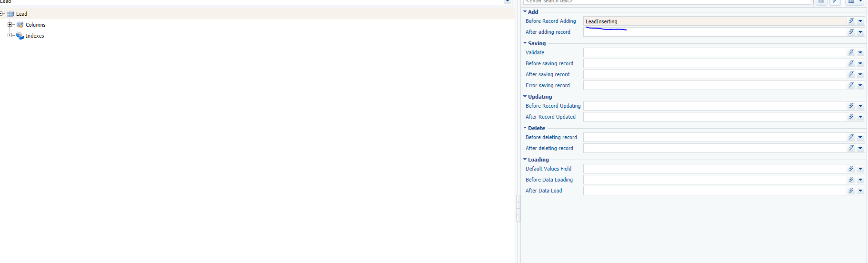
Task: Open dropdown for After deleting record
Action: pyautogui.click(x=860, y=148)
